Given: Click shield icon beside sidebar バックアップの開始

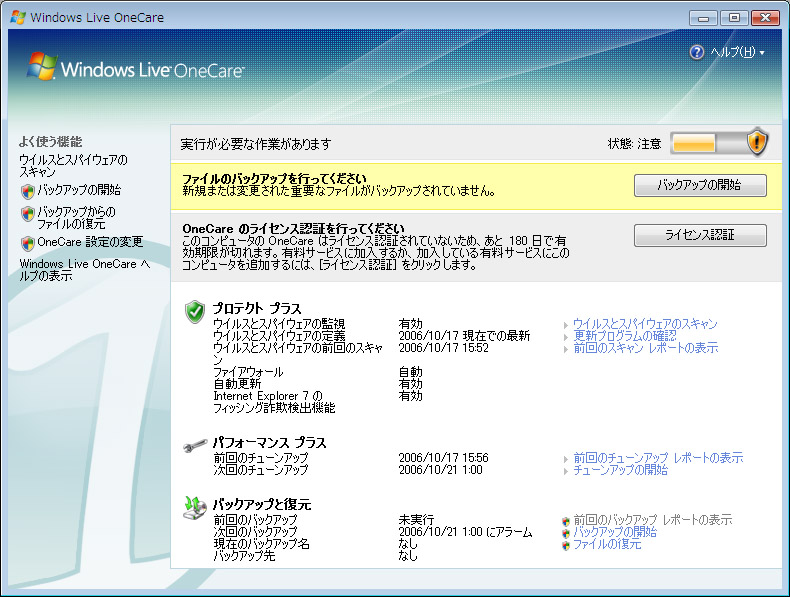Looking at the screenshot, I should pyautogui.click(x=27, y=190).
